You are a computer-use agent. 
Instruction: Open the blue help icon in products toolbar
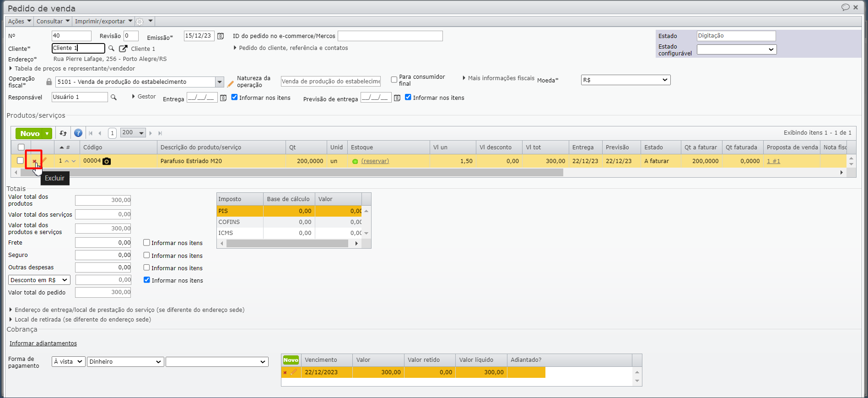[x=78, y=133]
